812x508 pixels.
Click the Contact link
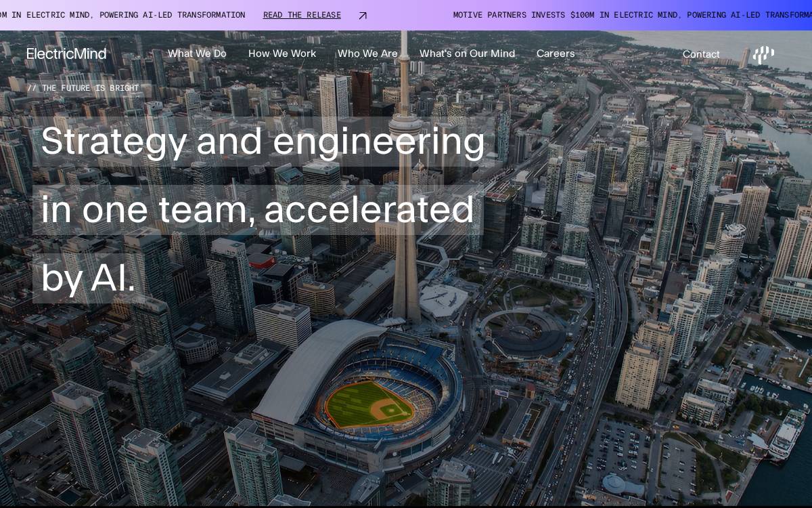[701, 54]
